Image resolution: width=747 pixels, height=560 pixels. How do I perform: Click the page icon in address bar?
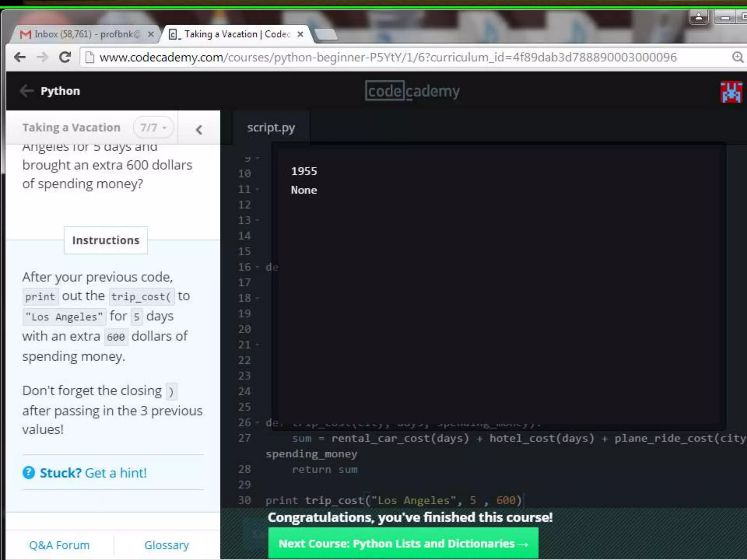[90, 57]
